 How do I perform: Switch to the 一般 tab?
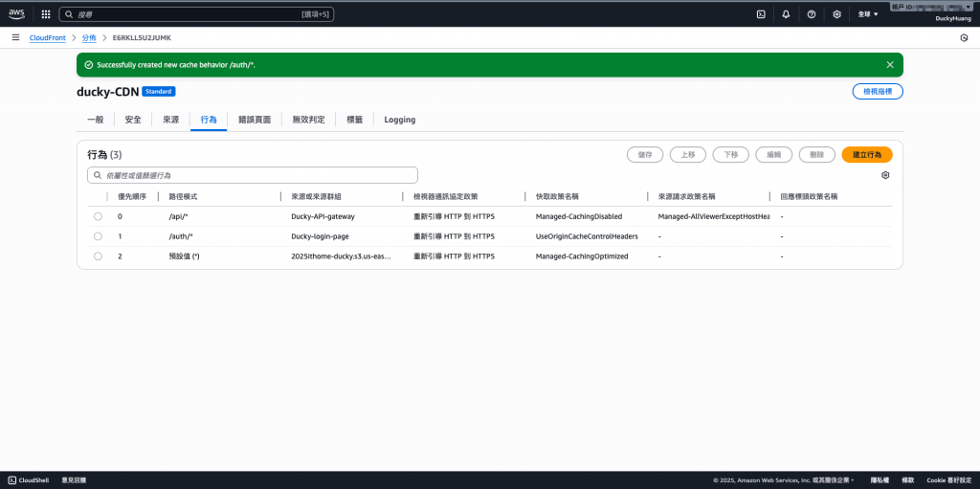pos(95,120)
